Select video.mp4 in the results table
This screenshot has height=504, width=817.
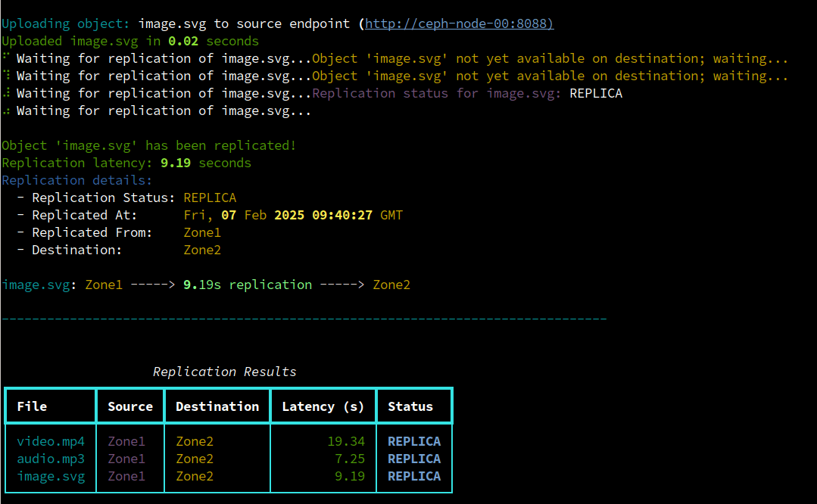51,441
